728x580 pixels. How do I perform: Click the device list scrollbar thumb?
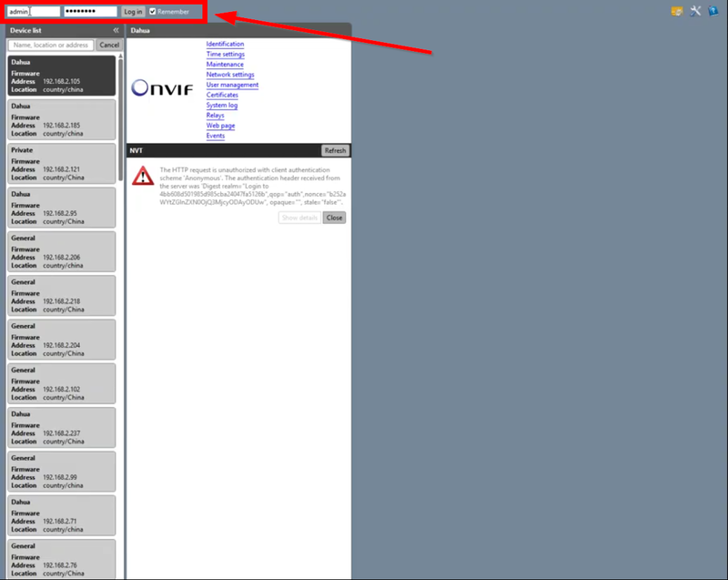click(121, 120)
